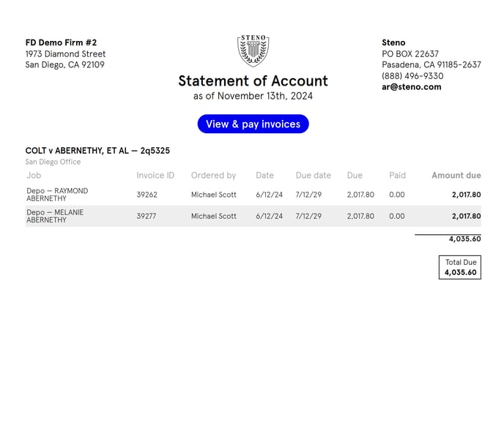The image size is (504, 431).
Task: Click the Amount due column header
Action: (x=456, y=176)
